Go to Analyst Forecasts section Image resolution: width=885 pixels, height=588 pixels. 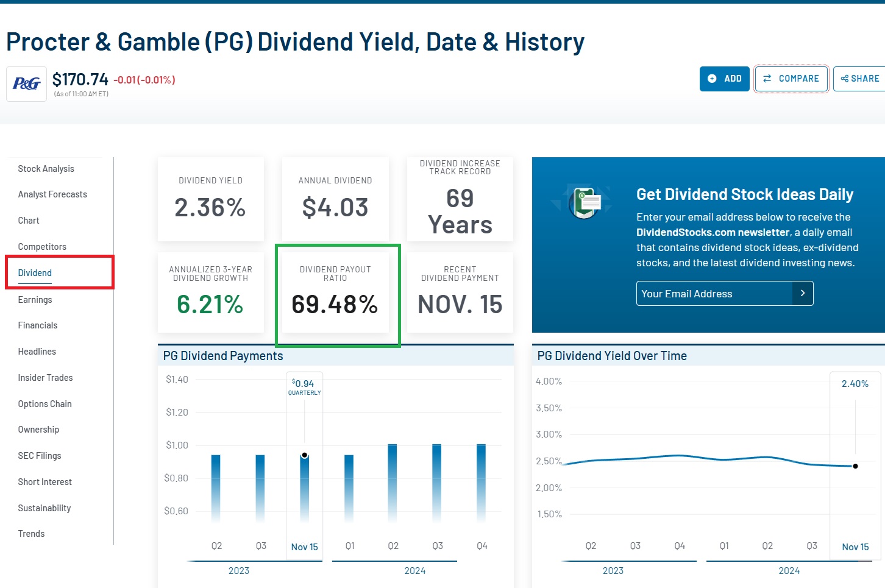(x=52, y=194)
